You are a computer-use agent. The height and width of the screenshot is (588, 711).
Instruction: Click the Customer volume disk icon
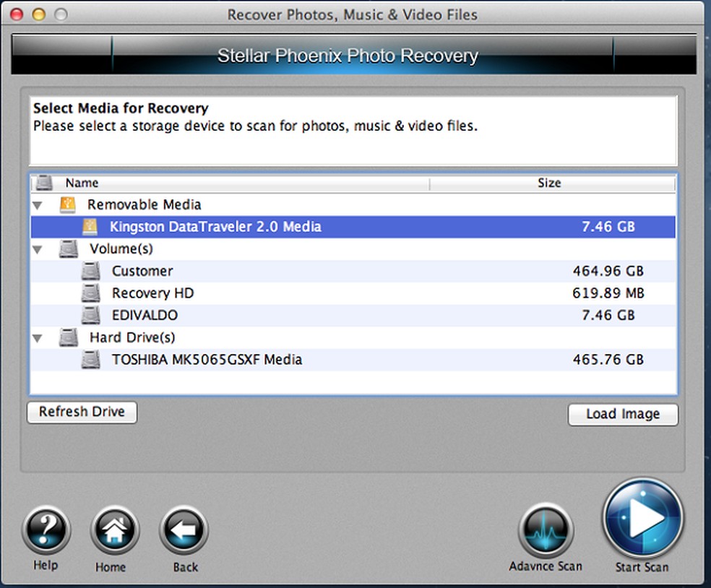(x=91, y=271)
